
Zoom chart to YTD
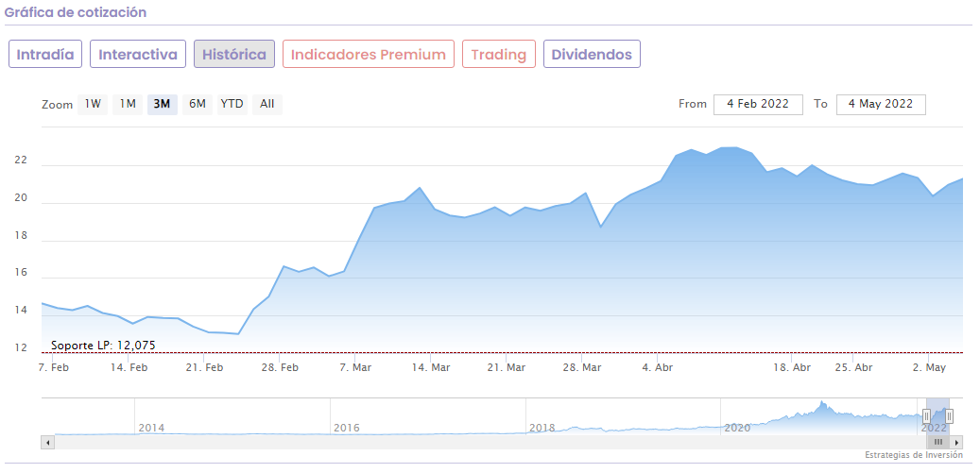pyautogui.click(x=232, y=104)
